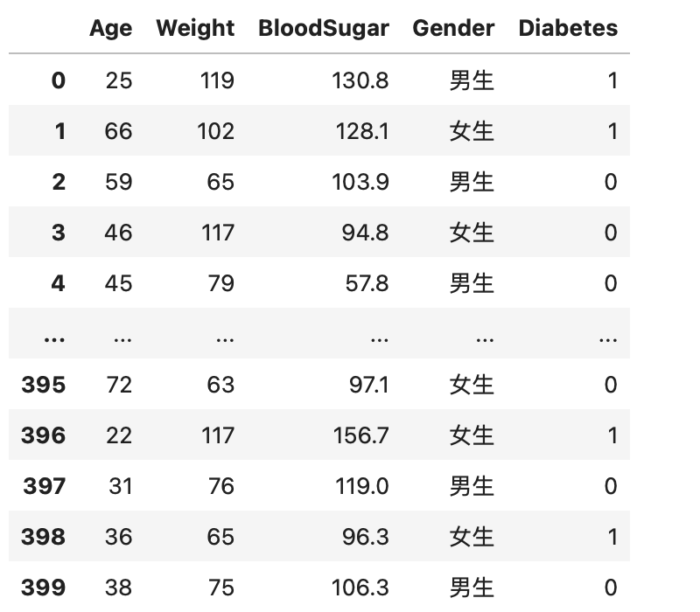The image size is (700, 612).
Task: Click the BloodSugar column header
Action: [x=324, y=29]
